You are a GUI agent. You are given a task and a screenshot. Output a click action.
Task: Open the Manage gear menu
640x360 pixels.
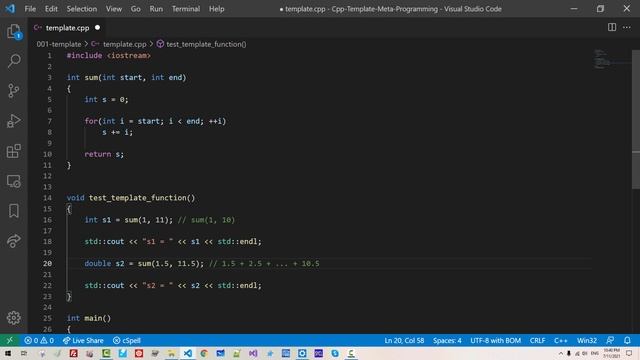pos(13,318)
